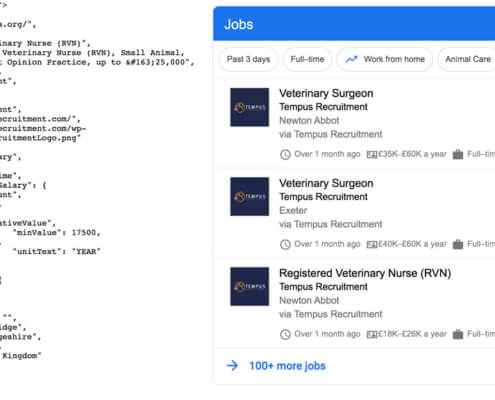Click Newton Abbot under Registered Veterinary Nurse
This screenshot has height=400, width=495.
(309, 301)
